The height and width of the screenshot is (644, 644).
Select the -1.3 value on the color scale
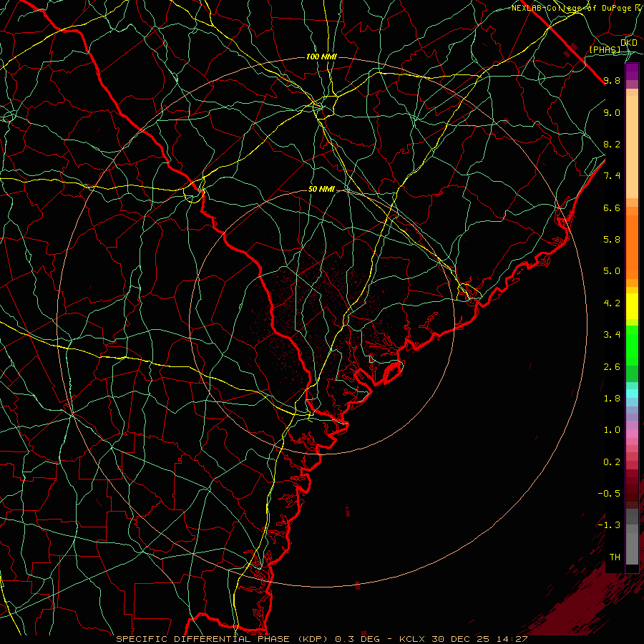pyautogui.click(x=609, y=525)
